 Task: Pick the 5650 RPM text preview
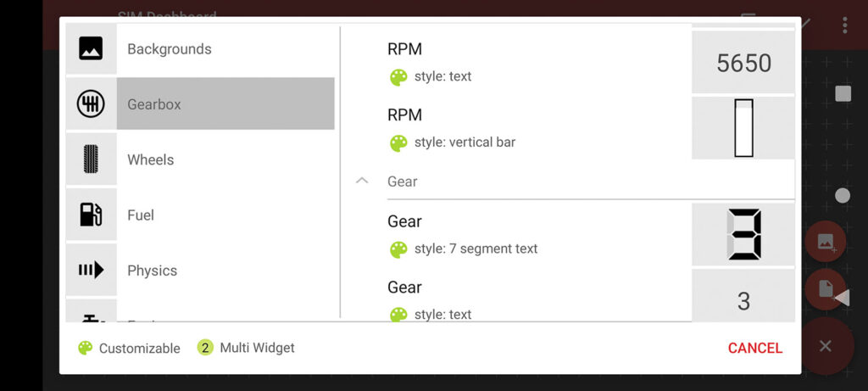[743, 63]
